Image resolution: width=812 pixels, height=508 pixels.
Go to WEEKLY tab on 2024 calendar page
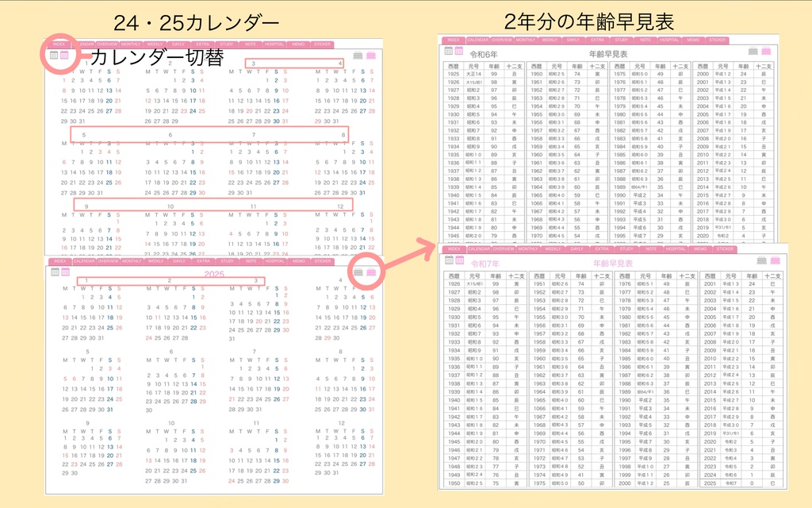point(155,44)
